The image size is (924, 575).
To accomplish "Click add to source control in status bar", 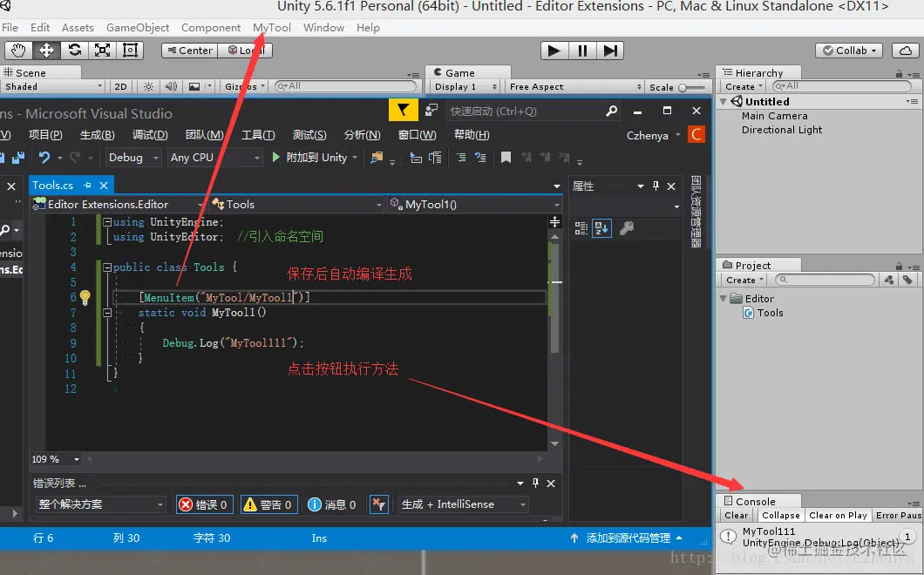I will [628, 538].
